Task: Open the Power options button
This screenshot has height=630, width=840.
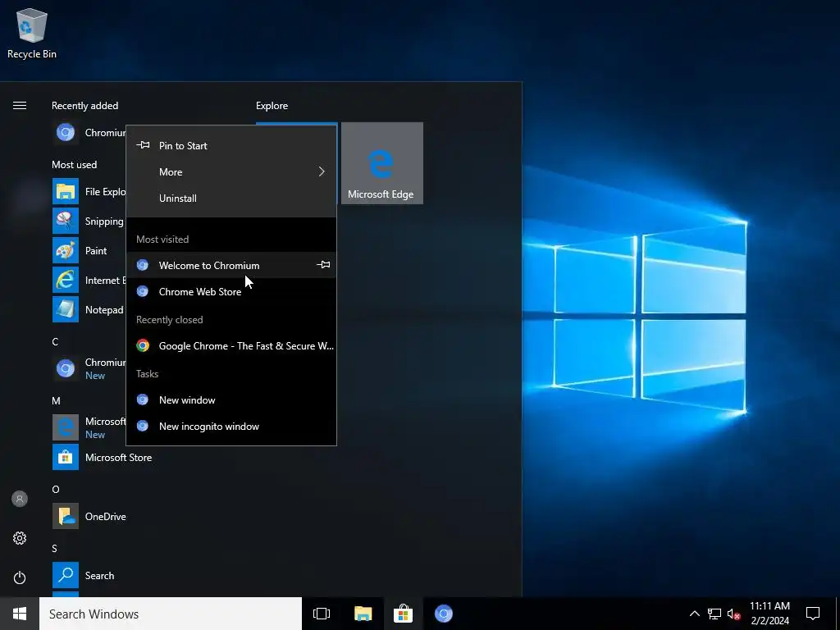Action: [x=20, y=577]
